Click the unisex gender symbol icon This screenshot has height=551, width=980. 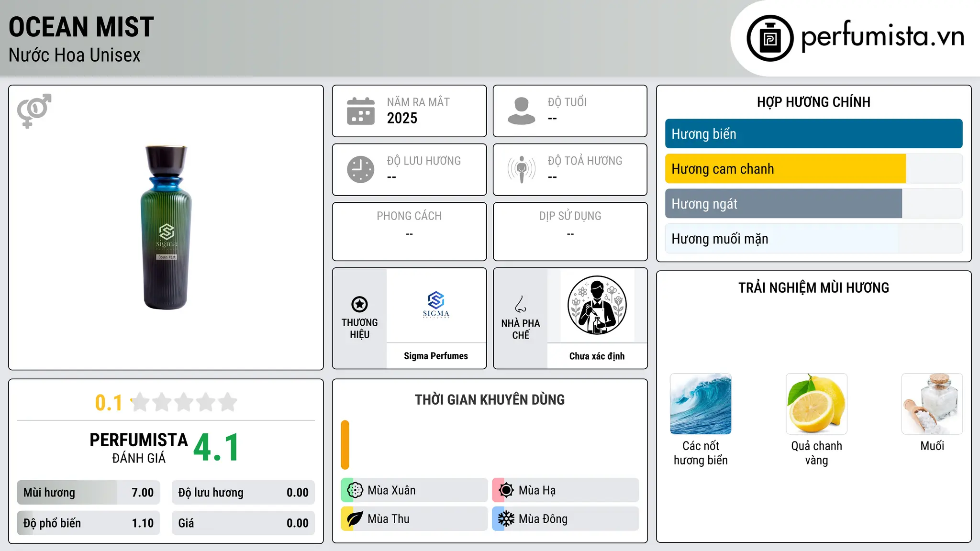point(34,111)
